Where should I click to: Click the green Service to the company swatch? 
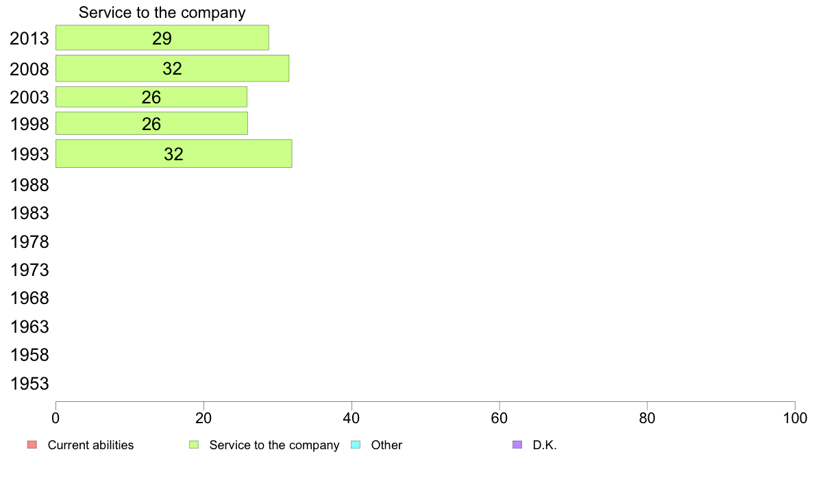pyautogui.click(x=194, y=445)
